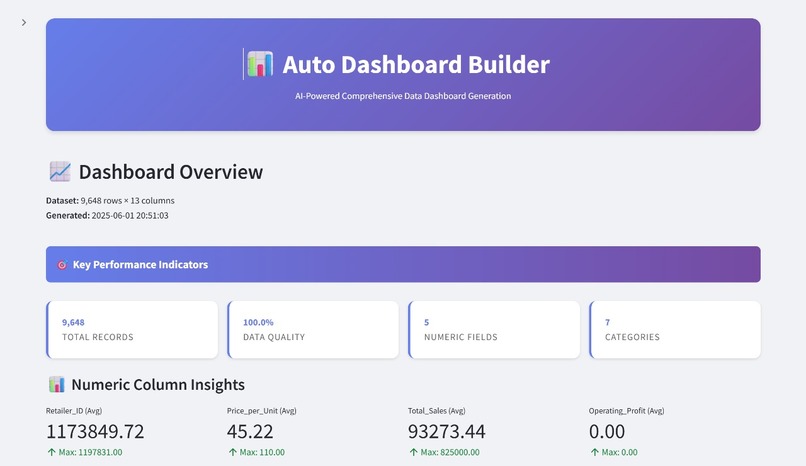Click the up arrow beside Max: 825000.00

[x=413, y=452]
